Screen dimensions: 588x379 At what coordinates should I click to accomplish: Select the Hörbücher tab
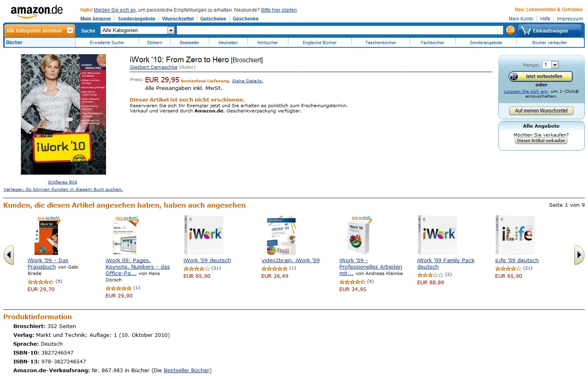267,43
